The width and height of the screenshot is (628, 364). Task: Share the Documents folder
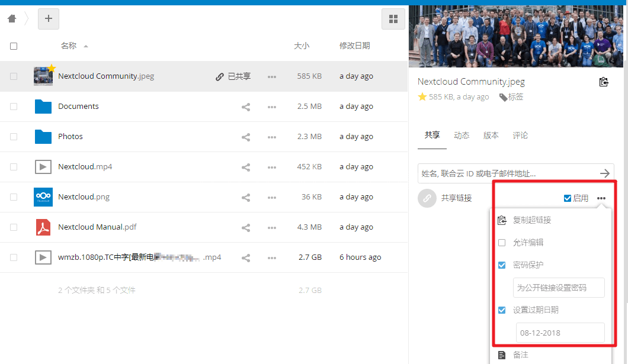pos(246,107)
